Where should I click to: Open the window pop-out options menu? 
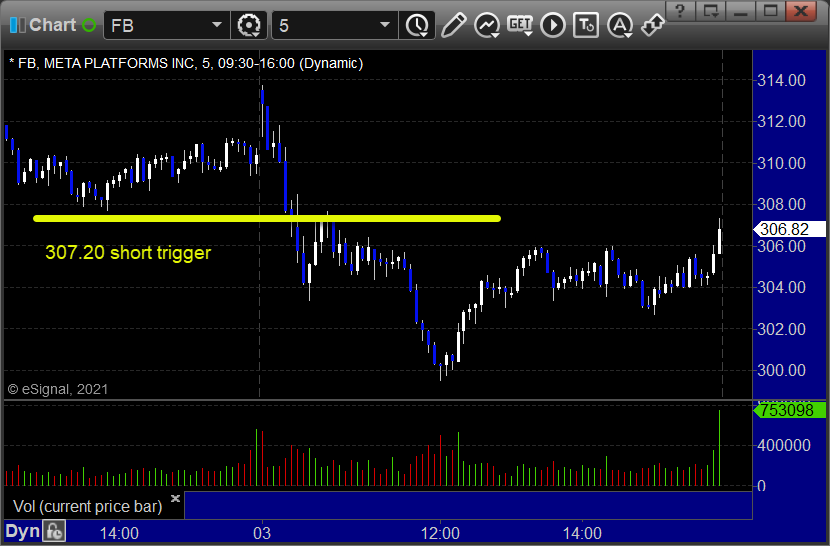pyautogui.click(x=710, y=11)
